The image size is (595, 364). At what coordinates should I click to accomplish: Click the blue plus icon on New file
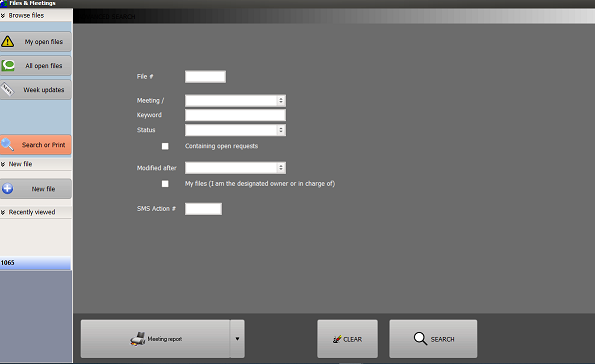(7, 188)
